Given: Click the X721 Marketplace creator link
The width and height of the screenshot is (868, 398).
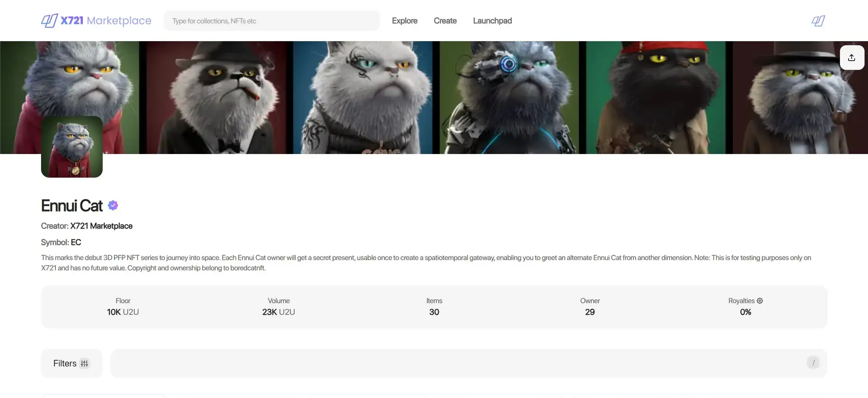Looking at the screenshot, I should pyautogui.click(x=101, y=226).
